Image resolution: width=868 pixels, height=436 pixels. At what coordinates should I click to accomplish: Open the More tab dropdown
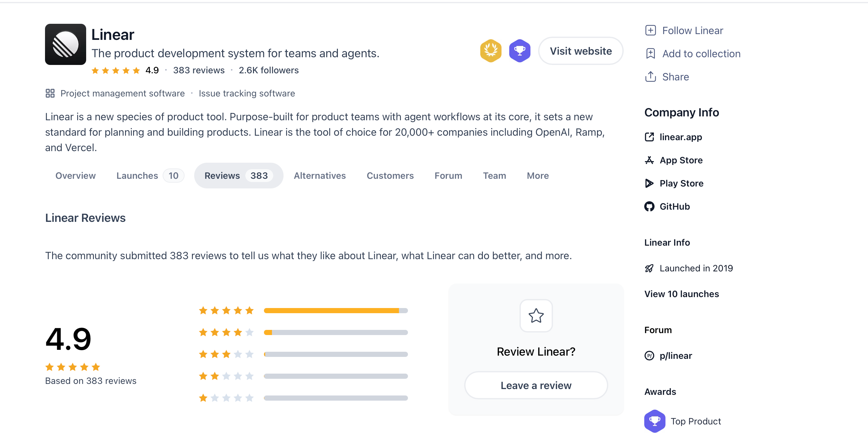point(538,176)
